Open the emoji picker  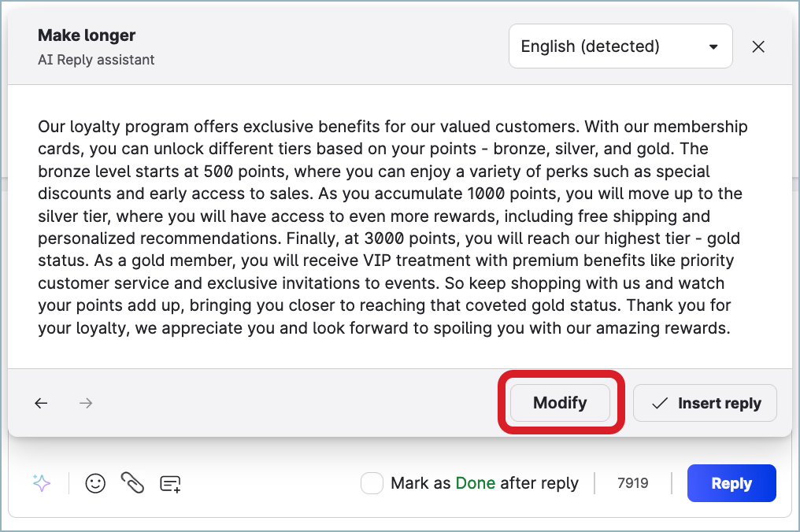click(95, 483)
